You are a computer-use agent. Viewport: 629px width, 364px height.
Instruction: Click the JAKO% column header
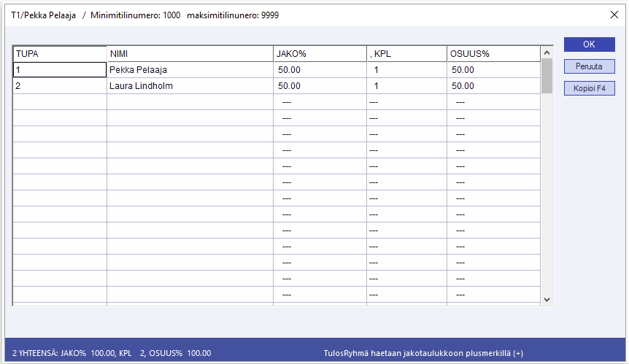320,54
